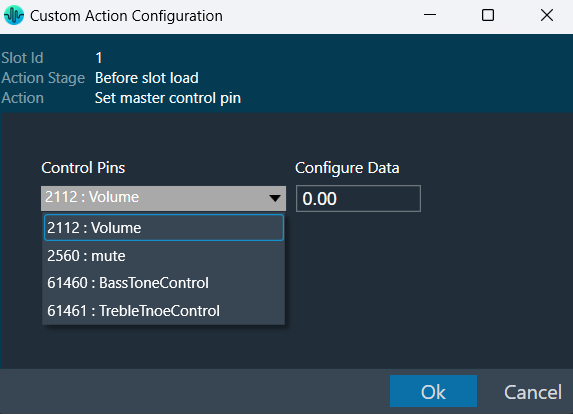This screenshot has width=573, height=414.
Task: Click the waveform app icon in title bar
Action: tap(14, 15)
